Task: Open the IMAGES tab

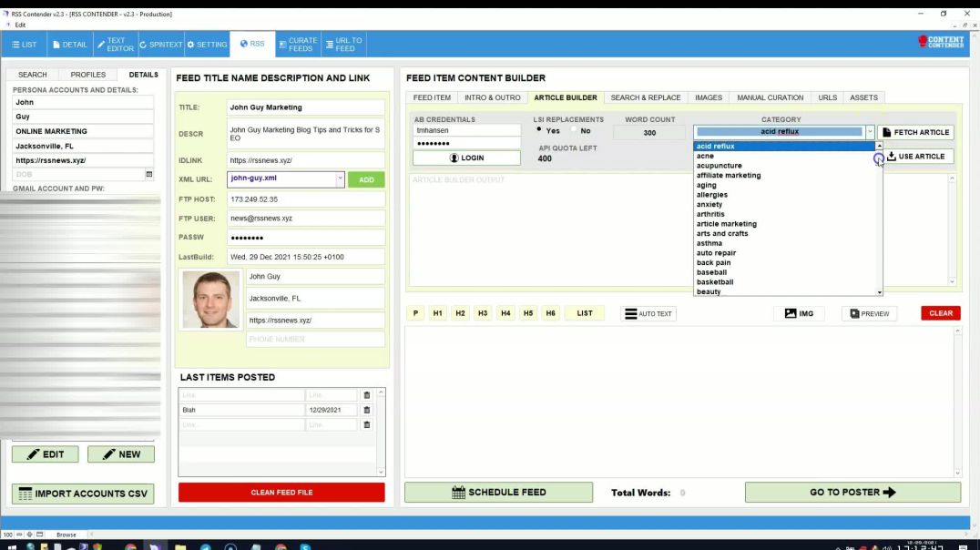Action: (x=709, y=97)
